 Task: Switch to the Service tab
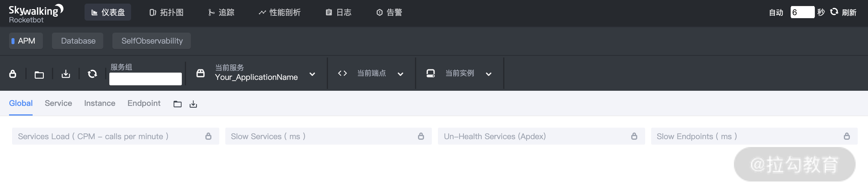tap(58, 103)
